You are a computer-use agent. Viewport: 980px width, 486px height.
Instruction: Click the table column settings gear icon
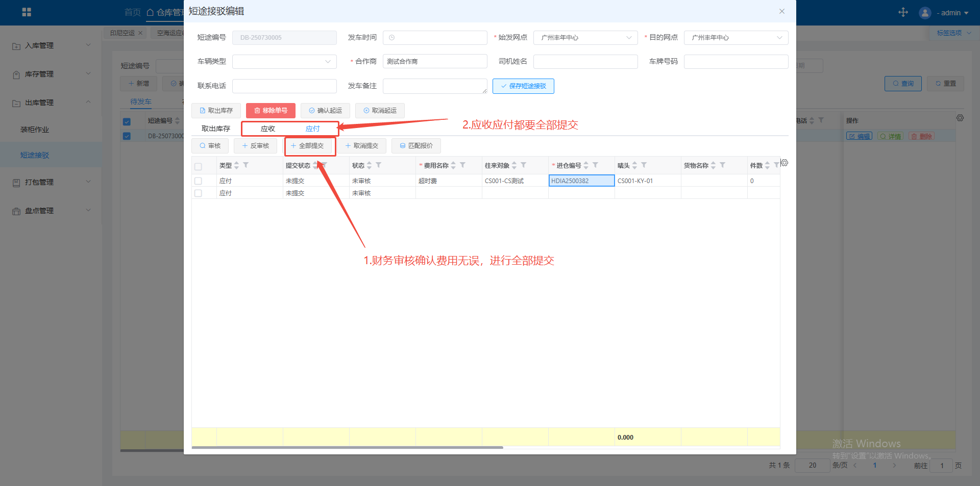(785, 163)
